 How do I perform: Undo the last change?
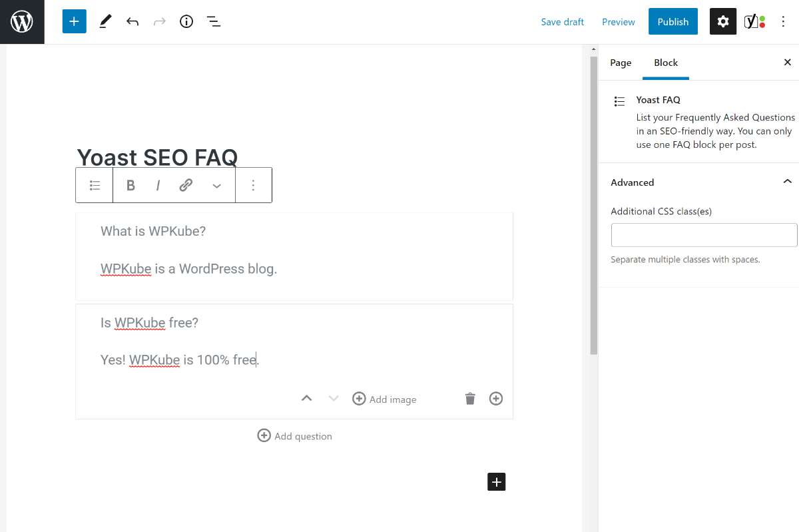(133, 22)
